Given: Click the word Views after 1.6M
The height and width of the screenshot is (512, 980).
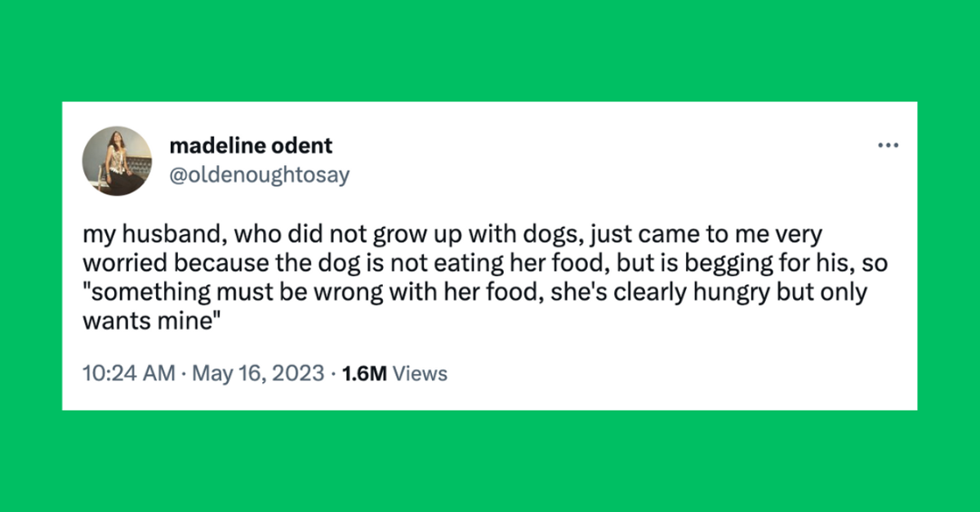Looking at the screenshot, I should coord(421,373).
